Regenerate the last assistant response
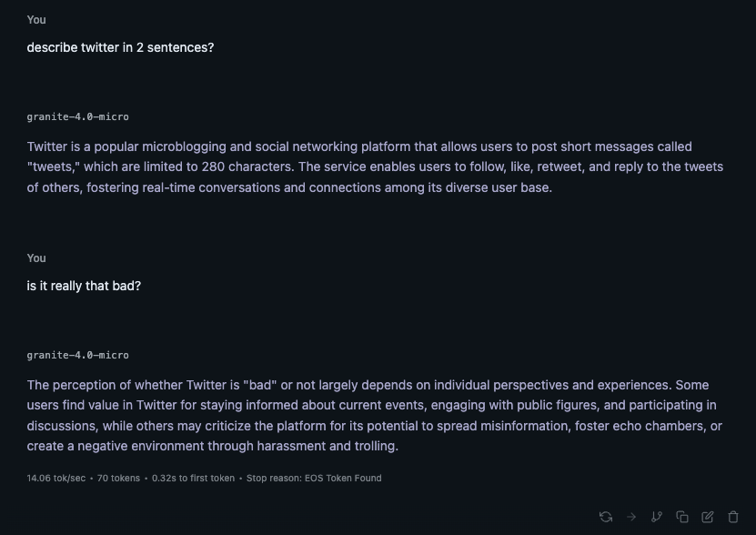 [x=606, y=517]
